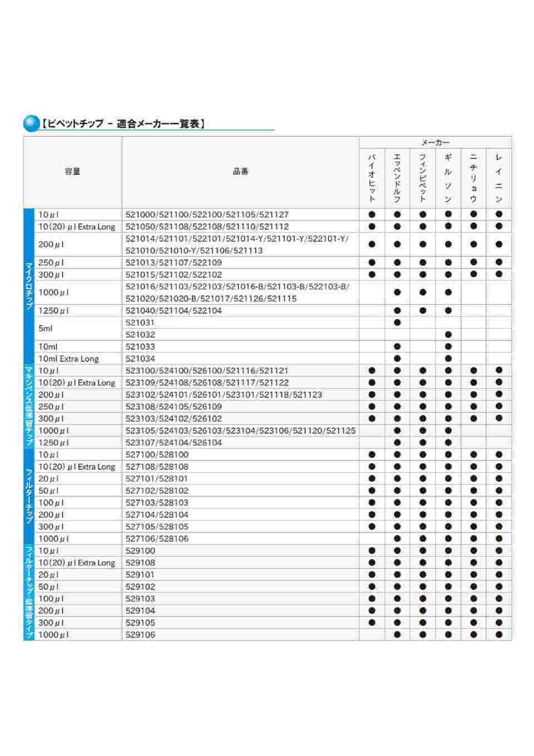The width and height of the screenshot is (534, 756).
Task: Click part number 529100
Action: [x=140, y=551]
